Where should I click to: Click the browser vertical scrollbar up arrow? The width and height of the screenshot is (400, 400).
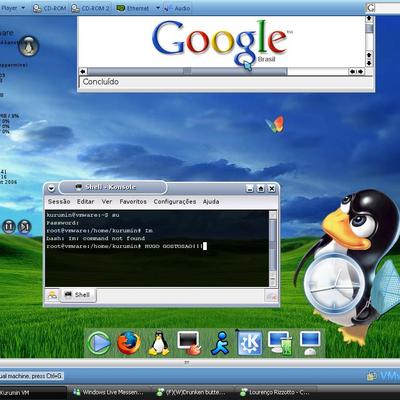click(x=369, y=19)
